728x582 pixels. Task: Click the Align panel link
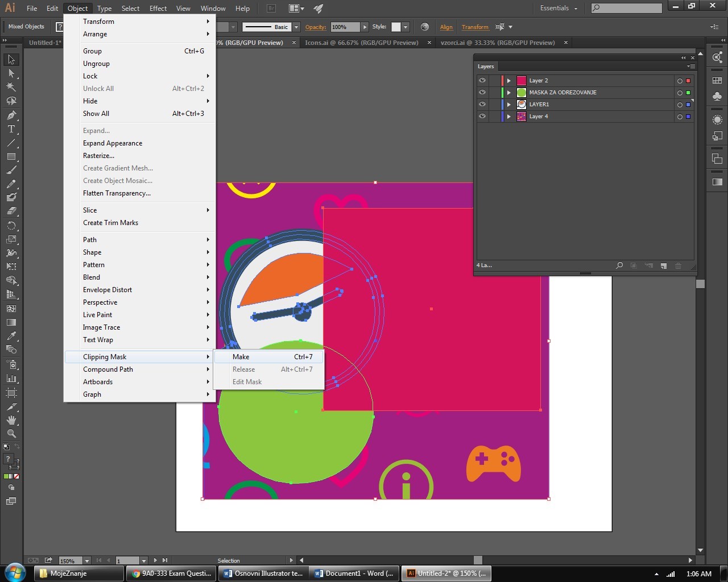click(446, 27)
